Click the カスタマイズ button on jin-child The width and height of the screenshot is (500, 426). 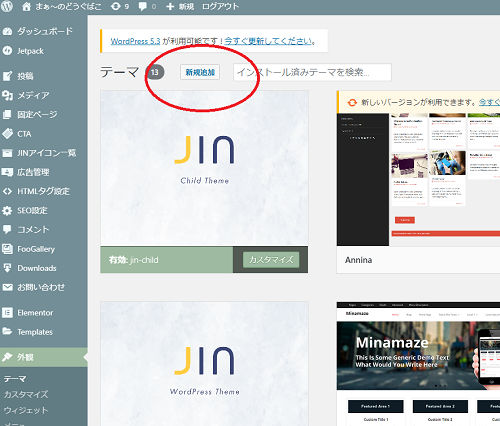pyautogui.click(x=271, y=260)
